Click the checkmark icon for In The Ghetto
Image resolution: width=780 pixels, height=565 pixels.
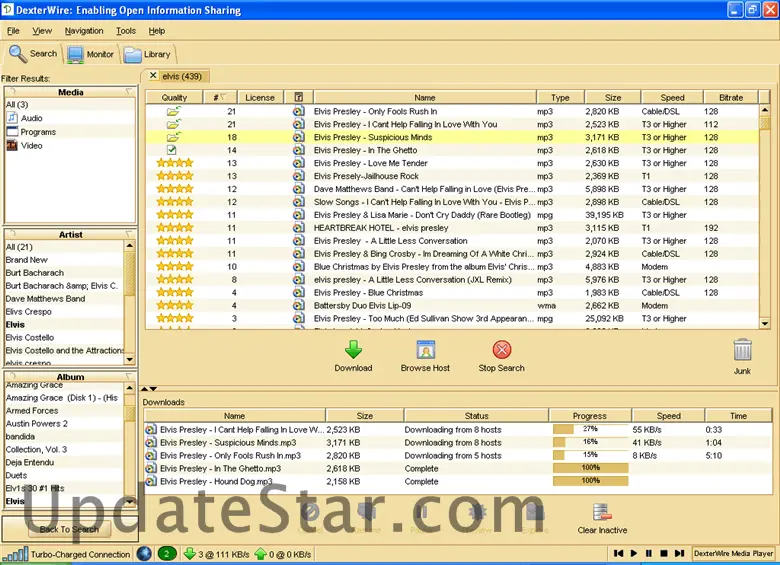pyautogui.click(x=172, y=150)
